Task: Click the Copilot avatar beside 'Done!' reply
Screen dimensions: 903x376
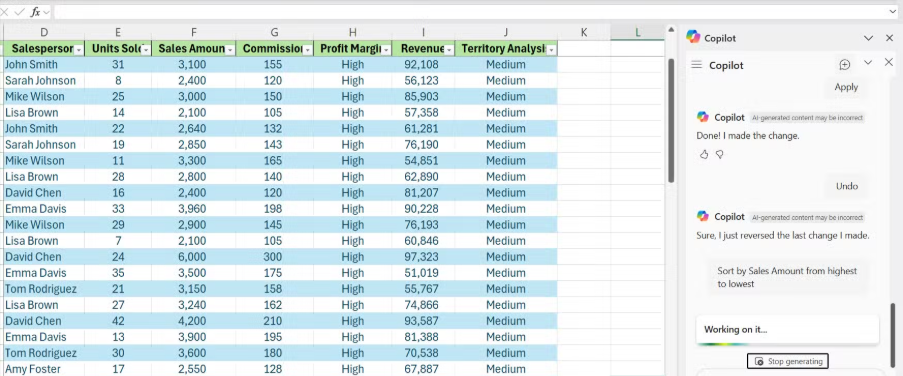Action: pos(703,117)
